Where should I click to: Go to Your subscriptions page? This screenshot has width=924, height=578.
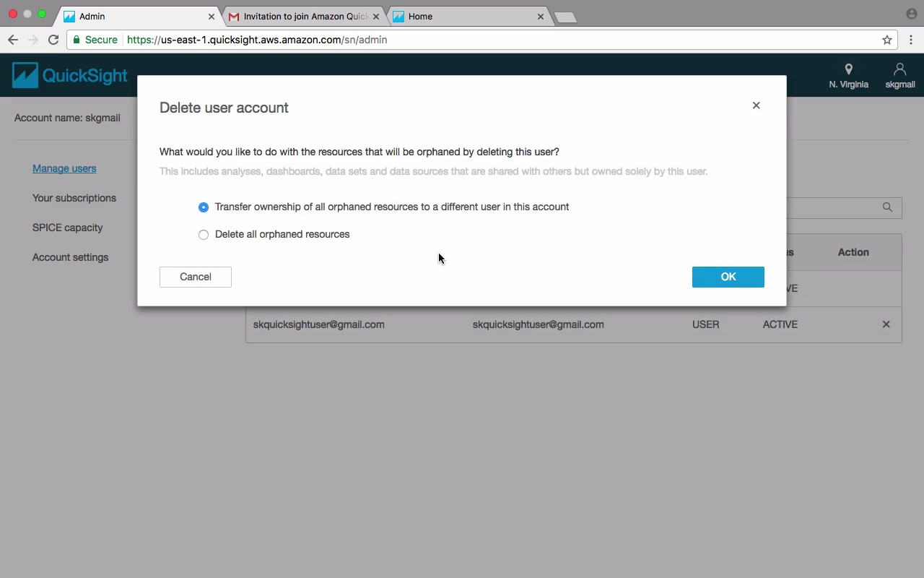[x=74, y=198]
